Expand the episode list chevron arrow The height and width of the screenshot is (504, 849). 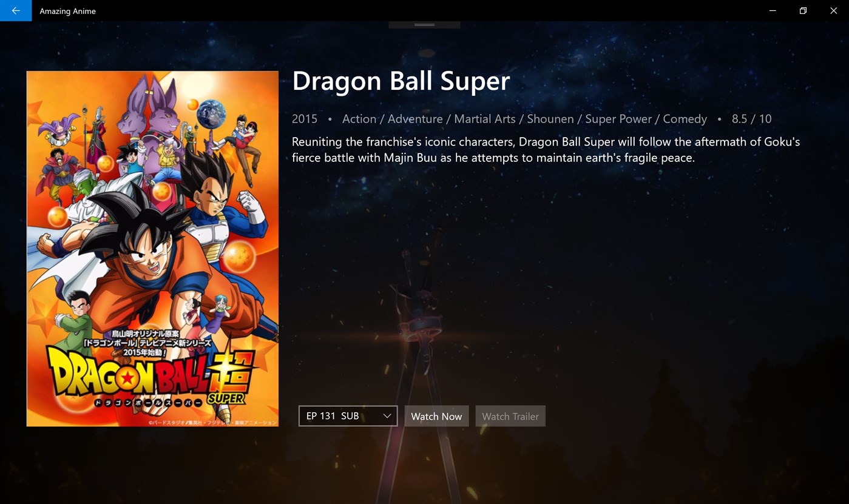[x=387, y=416]
